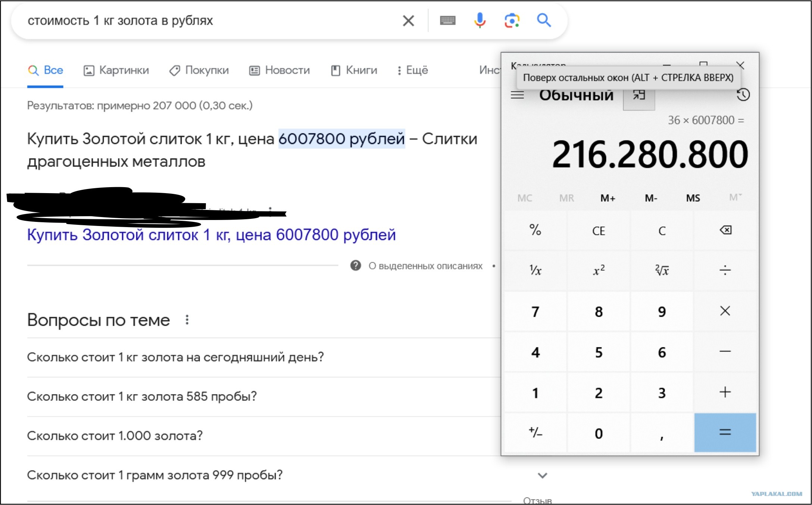Image resolution: width=812 pixels, height=505 pixels.
Task: Click the plus operator key
Action: [x=725, y=392]
